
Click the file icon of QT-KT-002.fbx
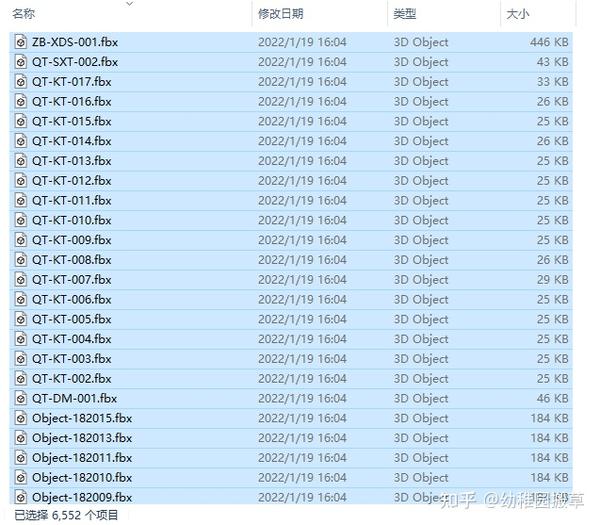pos(21,379)
